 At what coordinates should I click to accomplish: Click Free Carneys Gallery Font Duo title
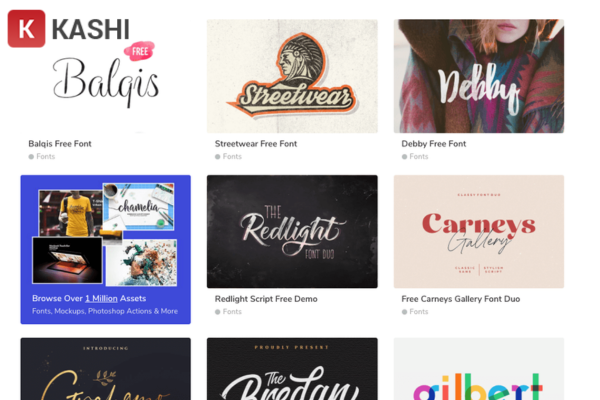pos(461,299)
